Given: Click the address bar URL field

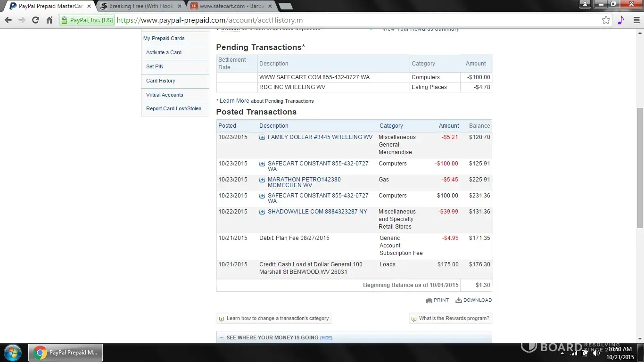Looking at the screenshot, I should (x=330, y=20).
